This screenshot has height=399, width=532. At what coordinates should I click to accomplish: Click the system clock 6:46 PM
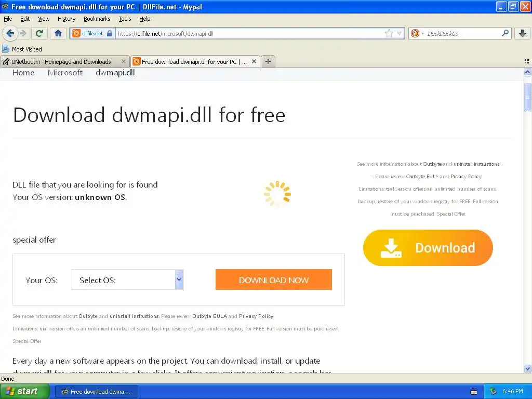point(512,392)
